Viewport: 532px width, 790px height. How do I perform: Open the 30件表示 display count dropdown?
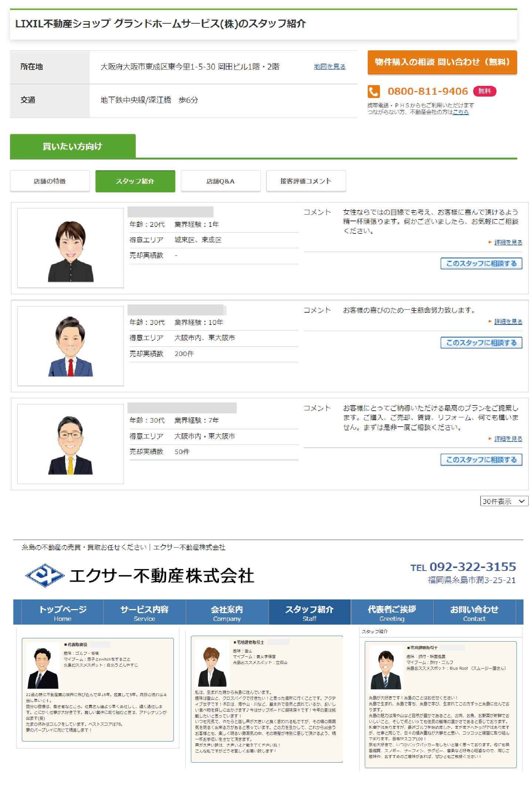tap(504, 501)
